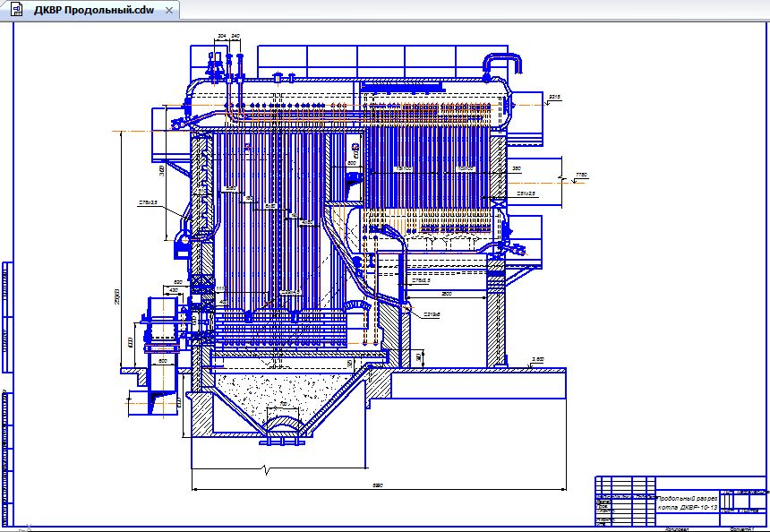Select the ∅219x6 pipe callout label

click(x=432, y=314)
